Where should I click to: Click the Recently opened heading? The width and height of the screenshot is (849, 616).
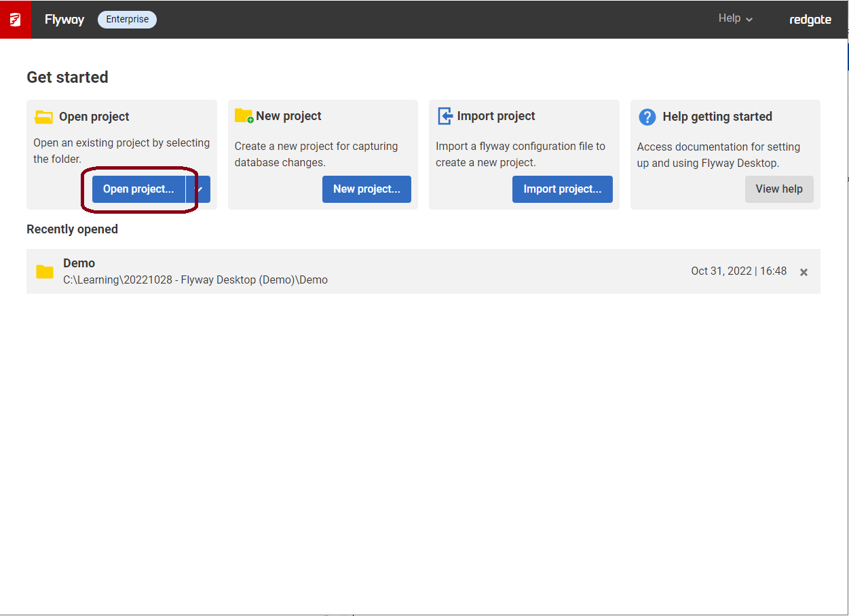point(72,229)
